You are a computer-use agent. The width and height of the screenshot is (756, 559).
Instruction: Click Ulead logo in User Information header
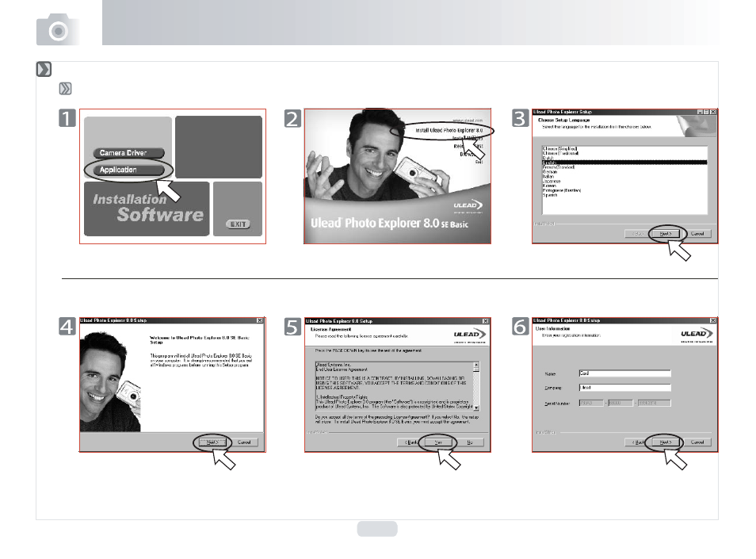pos(697,335)
